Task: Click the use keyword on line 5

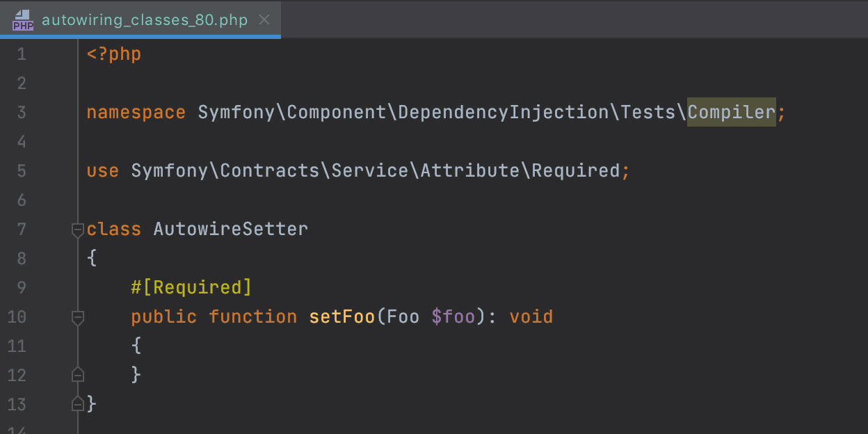Action: click(x=103, y=170)
